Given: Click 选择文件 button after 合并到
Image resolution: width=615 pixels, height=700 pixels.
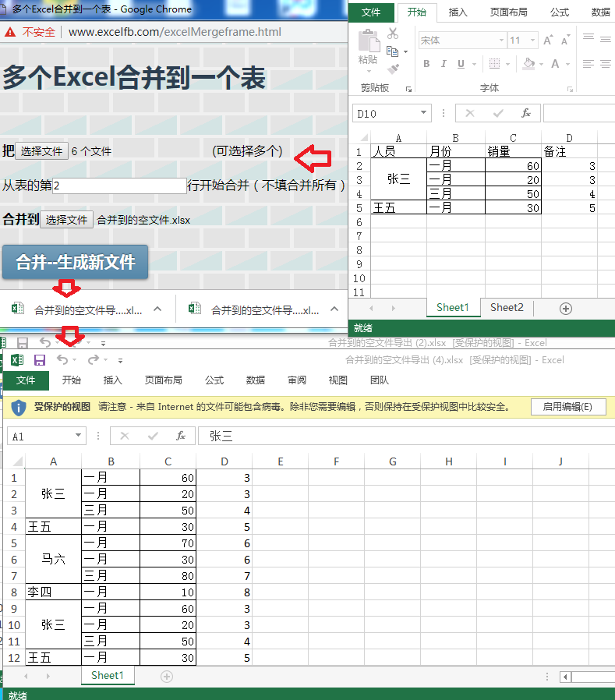Looking at the screenshot, I should [x=66, y=220].
